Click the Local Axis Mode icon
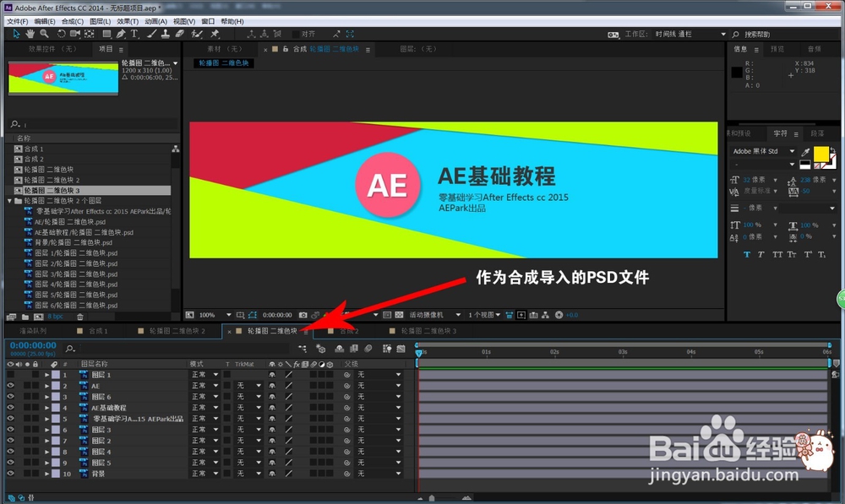845x504 pixels. point(251,34)
